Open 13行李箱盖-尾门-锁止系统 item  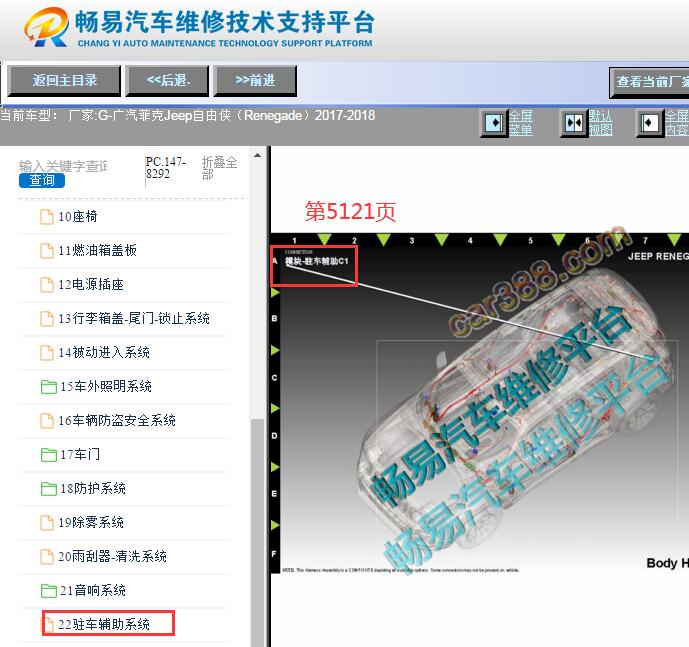134,318
